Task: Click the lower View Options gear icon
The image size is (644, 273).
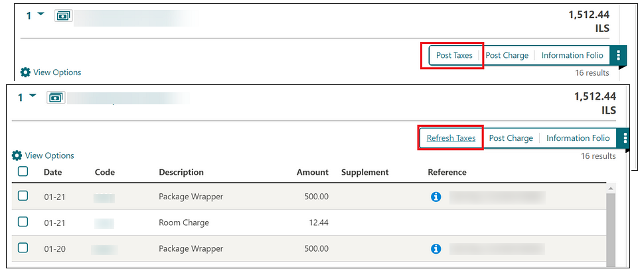Action: click(17, 155)
